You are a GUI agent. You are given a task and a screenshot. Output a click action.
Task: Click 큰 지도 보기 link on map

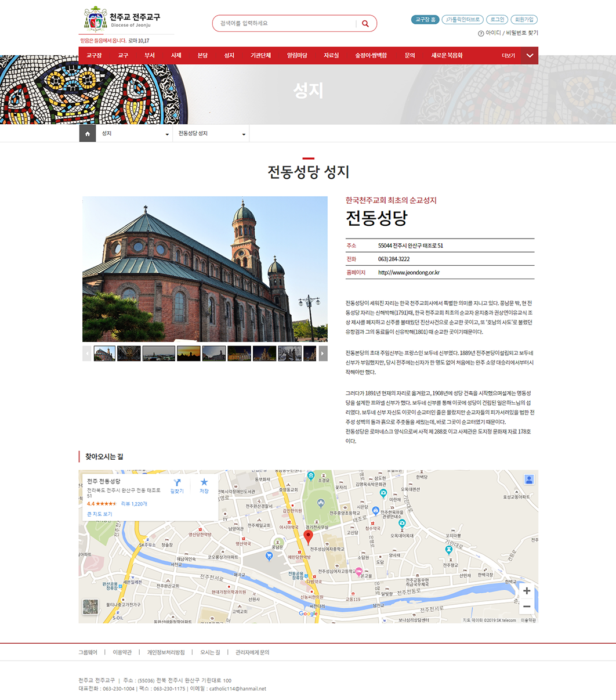(x=100, y=514)
